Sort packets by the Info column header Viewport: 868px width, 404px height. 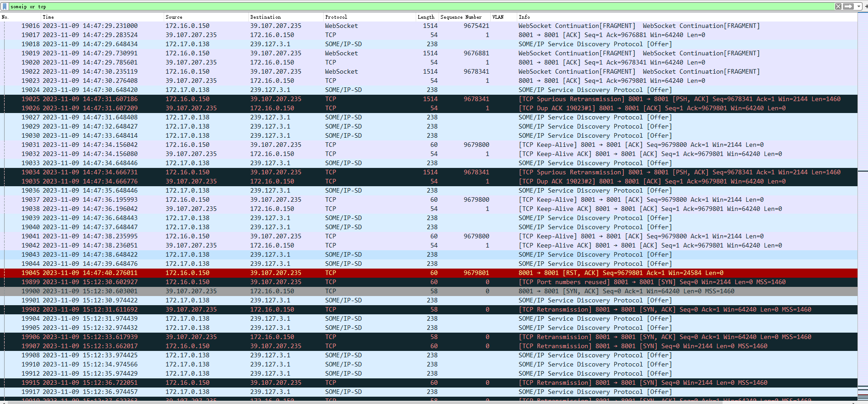pyautogui.click(x=687, y=17)
